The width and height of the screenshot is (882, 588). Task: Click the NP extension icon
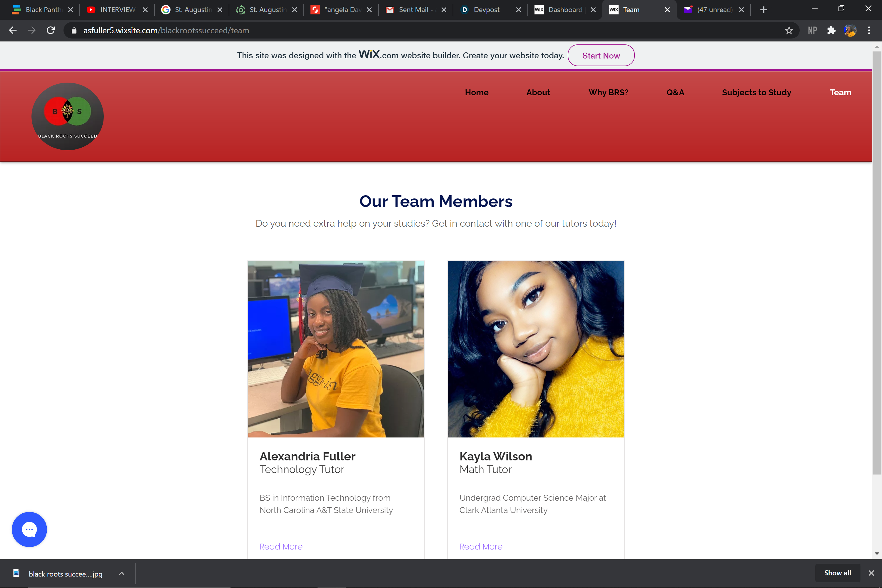(812, 30)
